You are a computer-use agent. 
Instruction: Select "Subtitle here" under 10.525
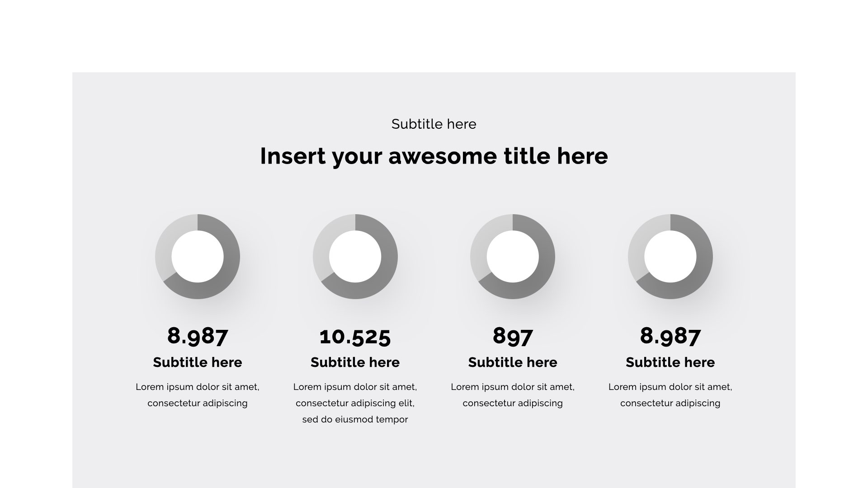[x=355, y=362]
